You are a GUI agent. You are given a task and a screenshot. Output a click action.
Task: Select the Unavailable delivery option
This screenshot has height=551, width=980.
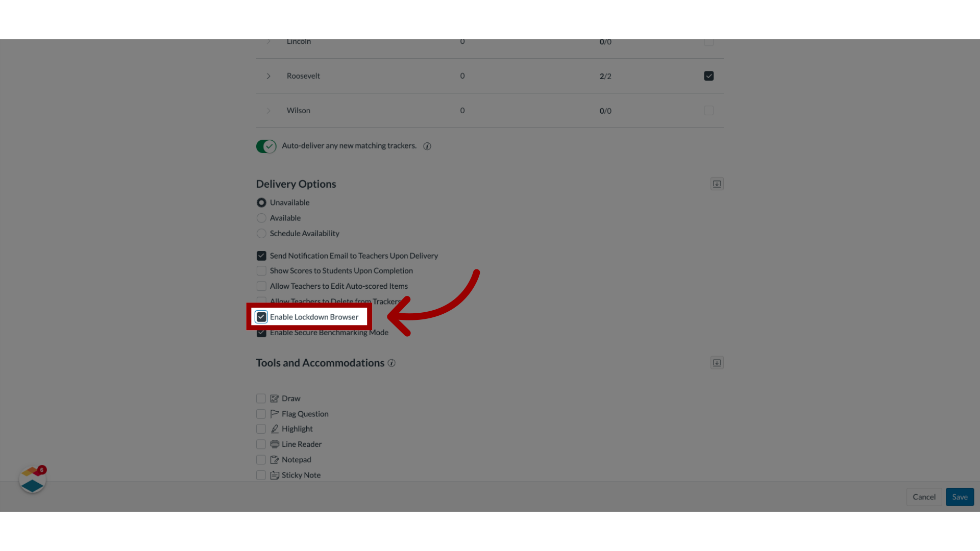pyautogui.click(x=261, y=202)
